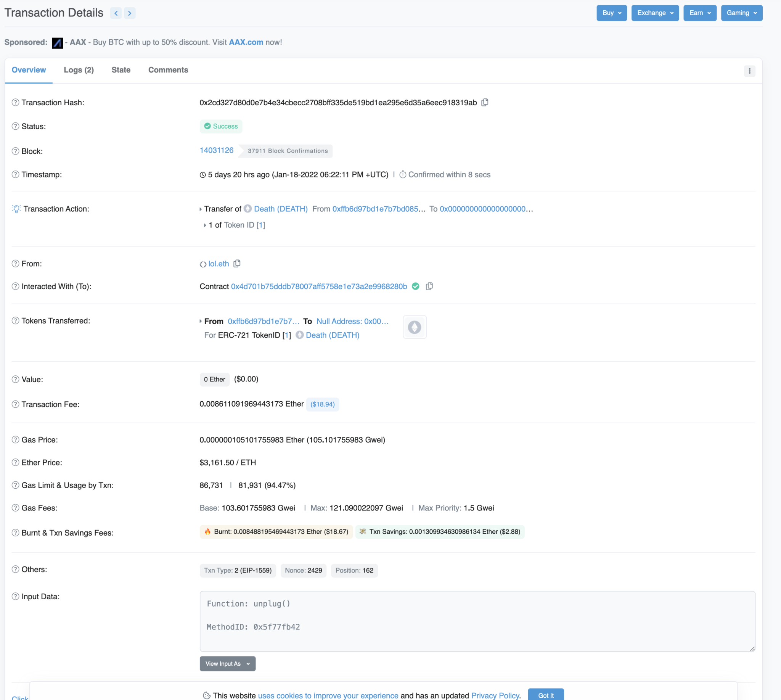Copy the interacted contract address
Screen dimensions: 781x700
[x=429, y=286]
